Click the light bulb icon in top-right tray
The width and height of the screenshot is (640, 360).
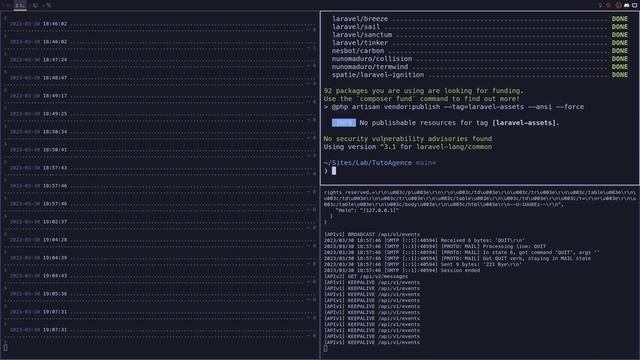click(600, 5)
